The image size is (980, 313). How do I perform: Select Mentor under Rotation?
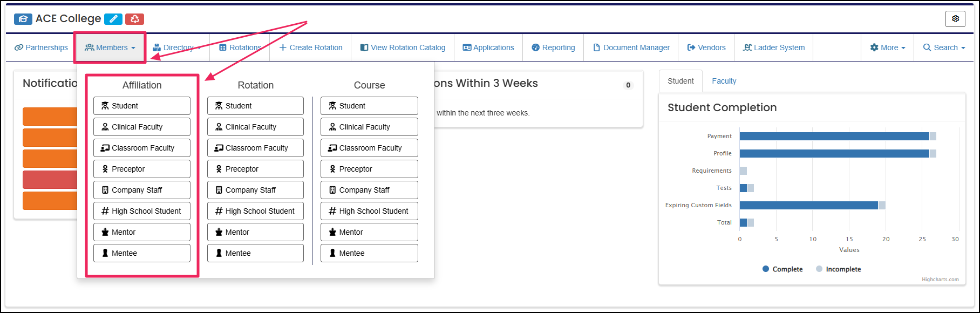pyautogui.click(x=255, y=232)
